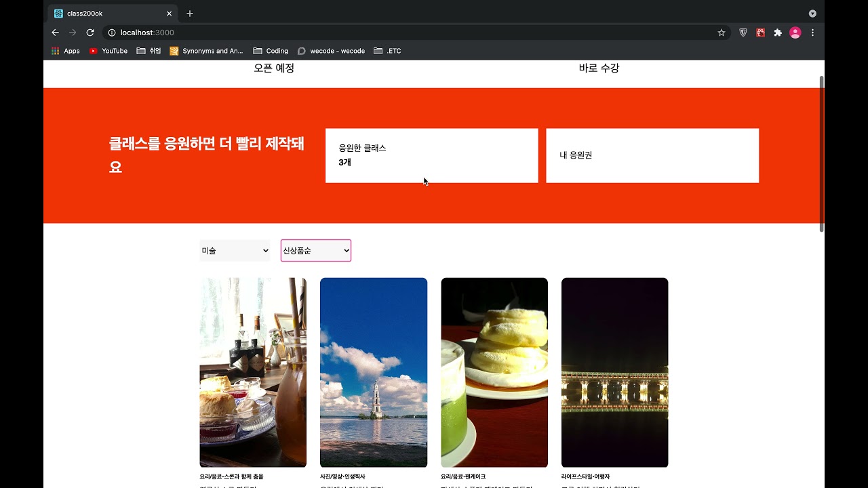Click the user profile avatar
The image size is (868, 488).
[795, 33]
